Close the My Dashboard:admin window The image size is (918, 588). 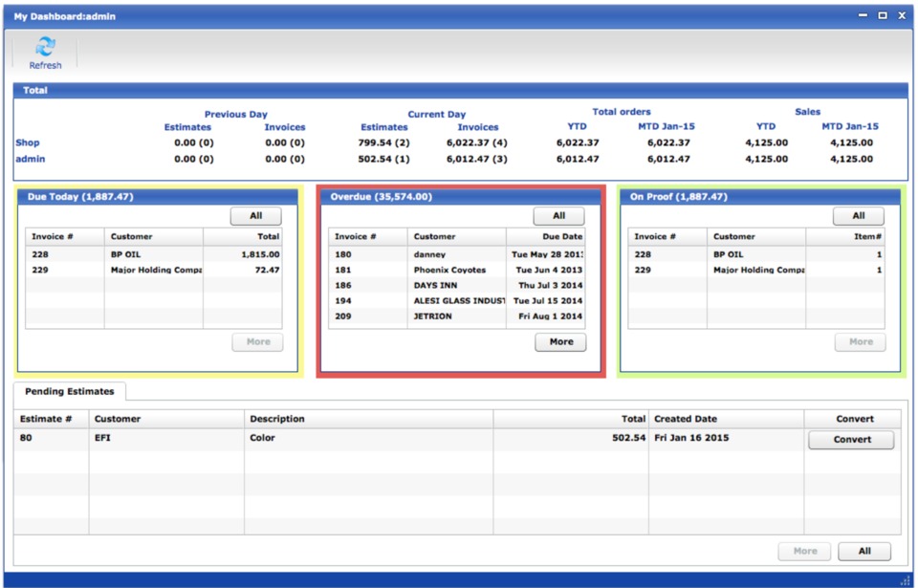[902, 16]
